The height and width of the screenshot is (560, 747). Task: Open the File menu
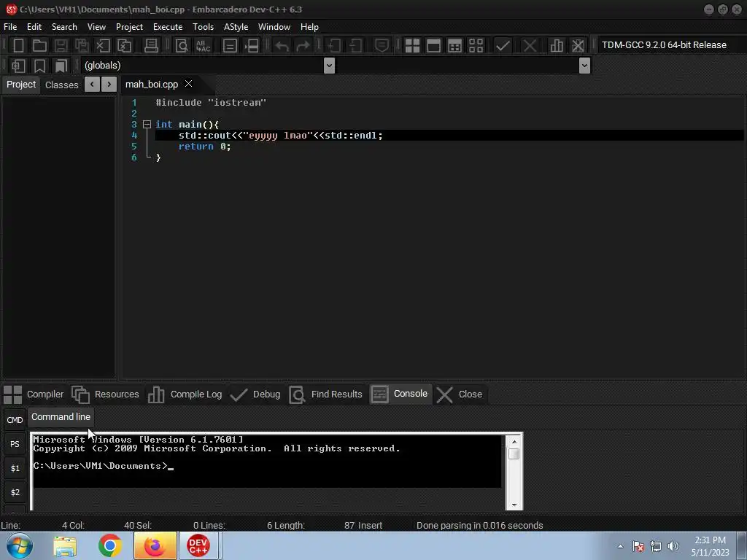pyautogui.click(x=10, y=27)
